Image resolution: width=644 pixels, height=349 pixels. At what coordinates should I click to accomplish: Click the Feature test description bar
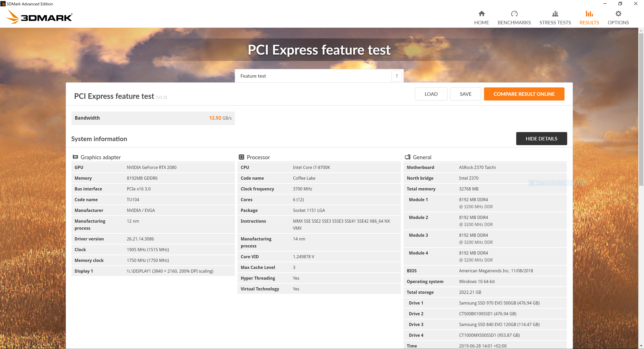312,76
